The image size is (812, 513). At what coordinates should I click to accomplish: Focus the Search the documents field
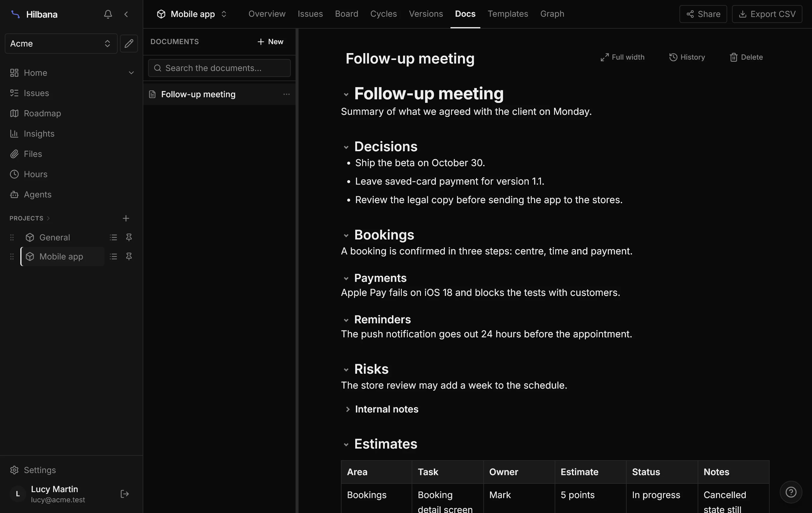(219, 68)
